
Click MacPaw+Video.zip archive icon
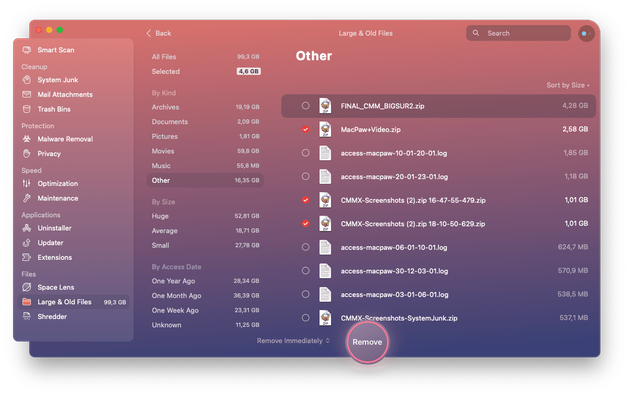(325, 129)
